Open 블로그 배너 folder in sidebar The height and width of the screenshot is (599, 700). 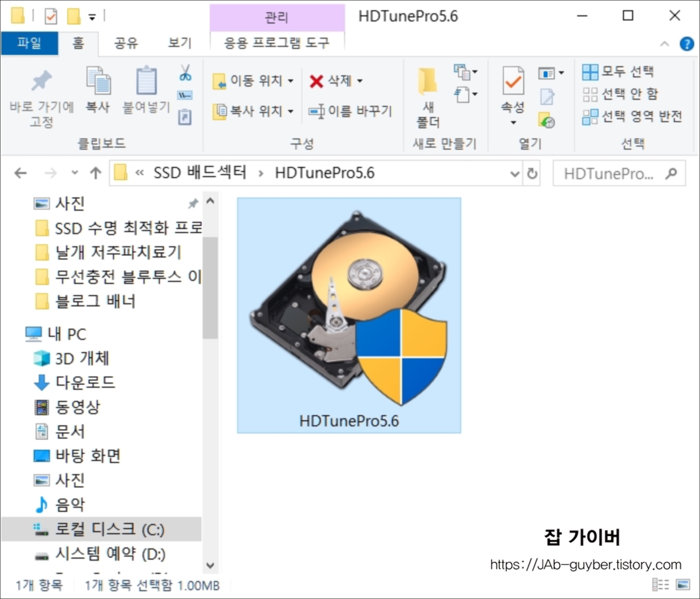click(86, 301)
